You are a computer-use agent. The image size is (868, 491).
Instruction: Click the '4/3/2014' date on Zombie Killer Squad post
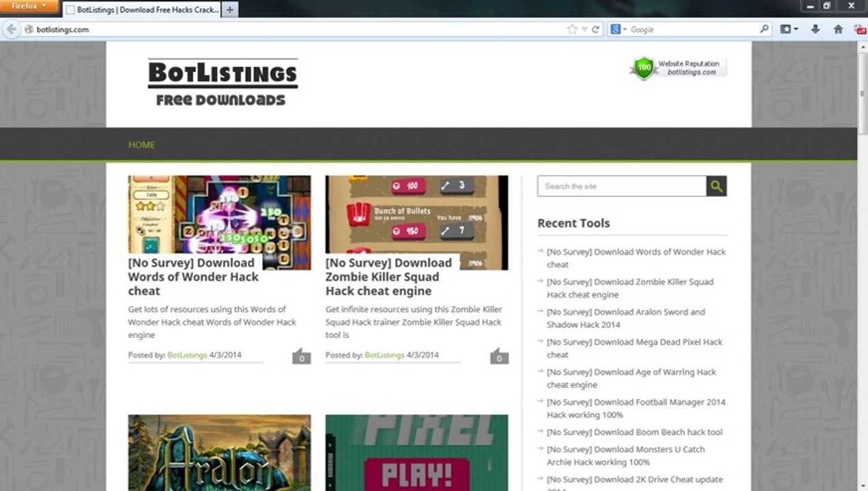coord(422,355)
